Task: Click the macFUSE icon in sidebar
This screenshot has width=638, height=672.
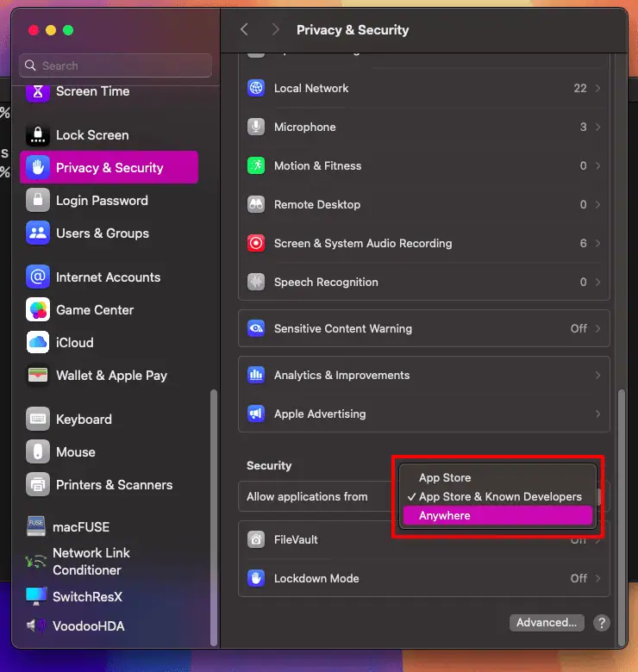Action: tap(36, 527)
